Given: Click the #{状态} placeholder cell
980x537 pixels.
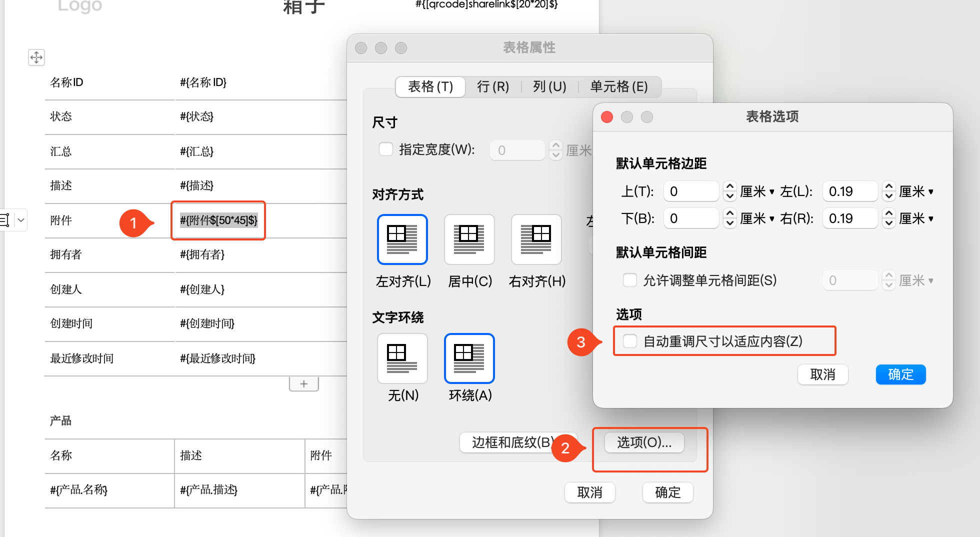Looking at the screenshot, I should tap(196, 116).
